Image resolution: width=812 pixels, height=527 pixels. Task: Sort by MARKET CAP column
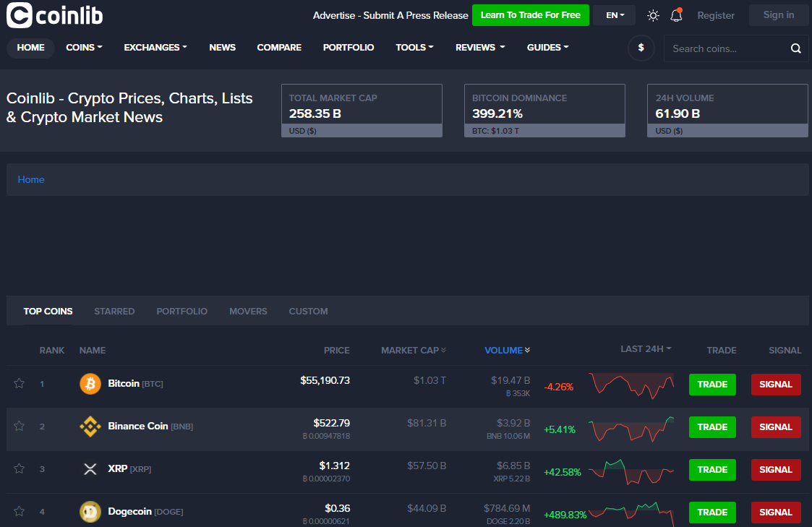click(x=414, y=351)
